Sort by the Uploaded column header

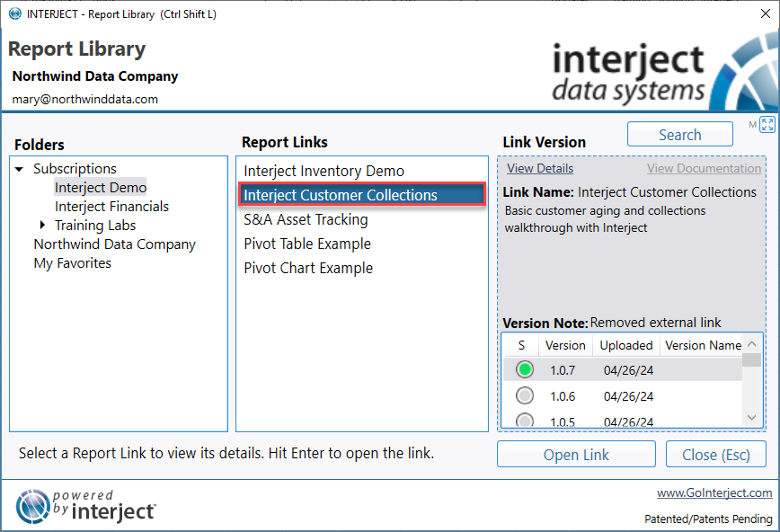click(x=626, y=345)
